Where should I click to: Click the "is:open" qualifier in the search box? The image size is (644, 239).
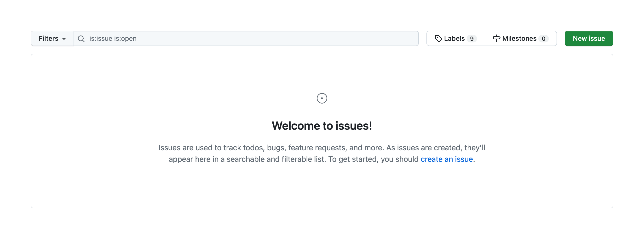[x=125, y=38]
